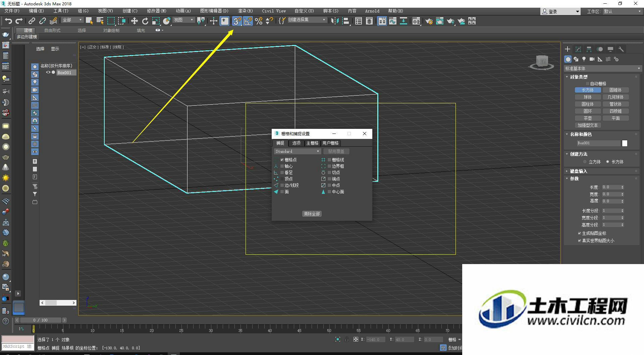Check the 自动栅格 checkbox

(588, 84)
